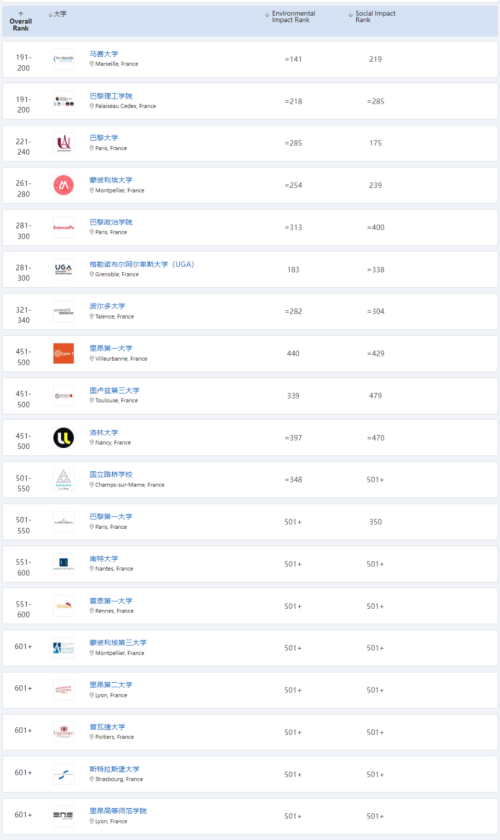Screen dimensions: 500x840
Task: Click the École des Ponts triangle logo
Action: tap(63, 479)
